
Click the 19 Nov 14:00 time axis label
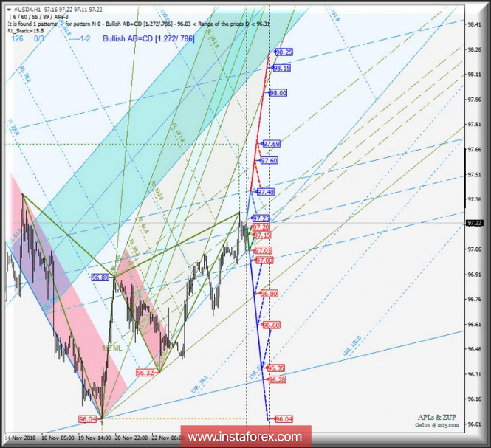[95, 438]
